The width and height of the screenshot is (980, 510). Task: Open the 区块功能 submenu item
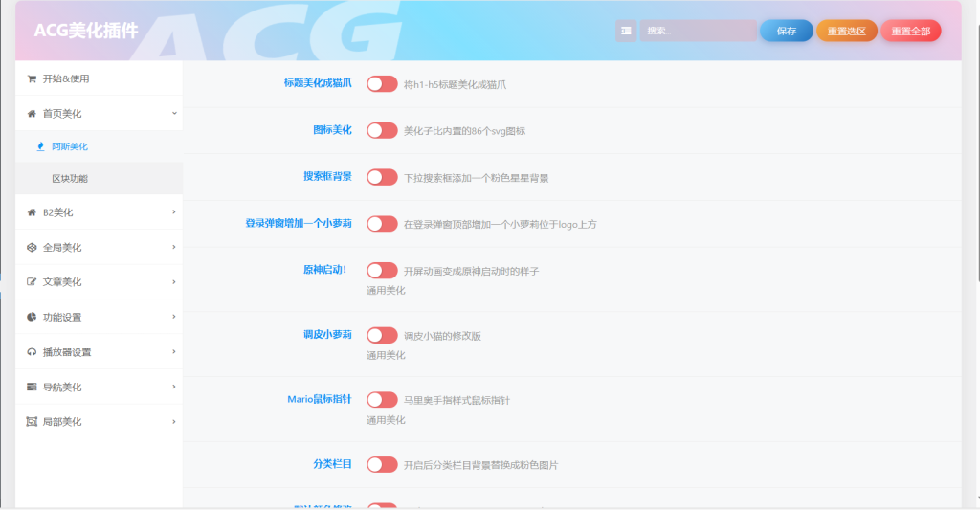click(x=99, y=178)
